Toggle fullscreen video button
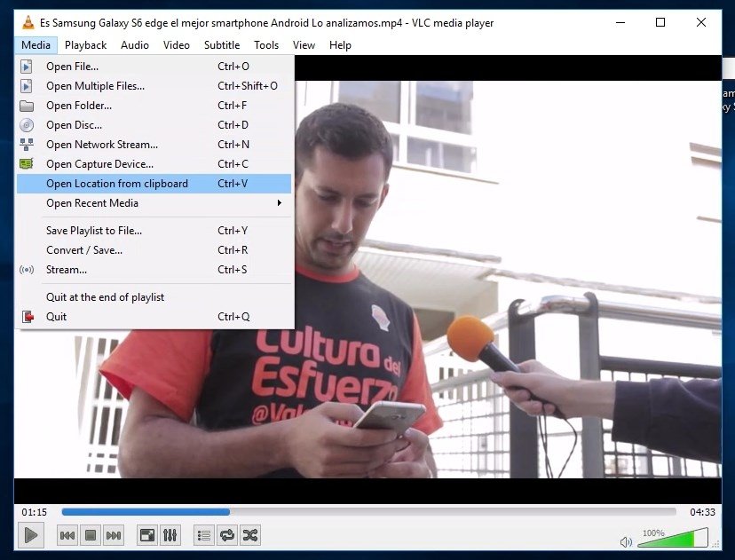 [x=147, y=535]
